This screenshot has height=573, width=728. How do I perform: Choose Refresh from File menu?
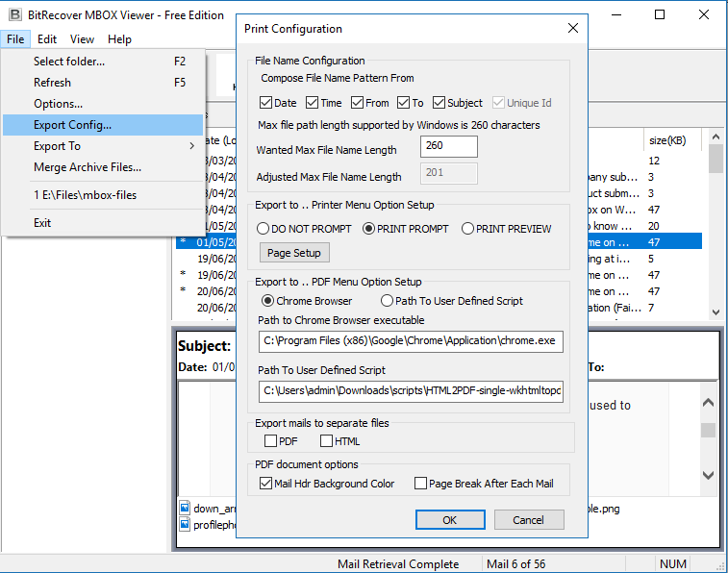pos(103,83)
